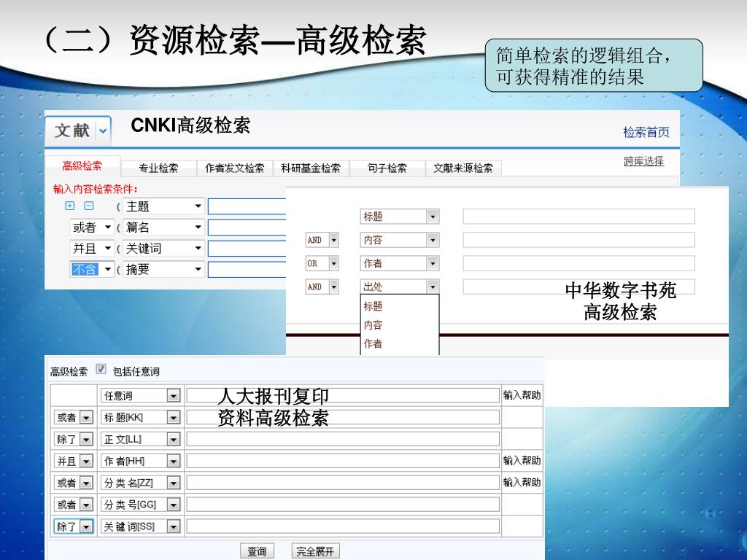Open the 文献 database dropdown arrow
This screenshot has height=560, width=747.
tap(103, 131)
